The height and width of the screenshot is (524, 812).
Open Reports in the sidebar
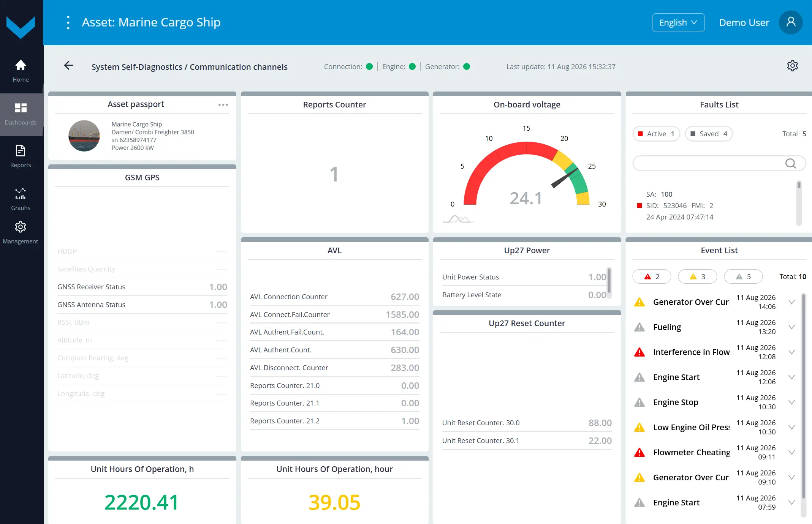point(21,156)
